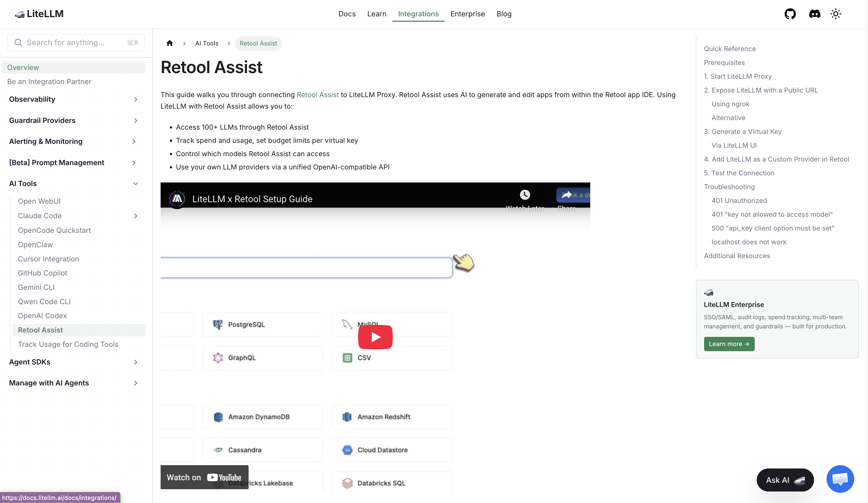The width and height of the screenshot is (868, 503).
Task: Click the Ask AI button
Action: (x=785, y=480)
